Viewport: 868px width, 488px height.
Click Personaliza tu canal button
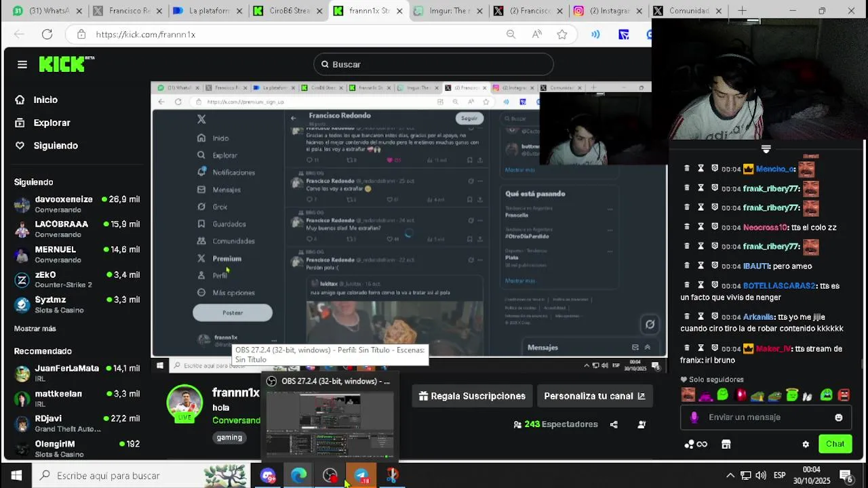[x=594, y=396]
